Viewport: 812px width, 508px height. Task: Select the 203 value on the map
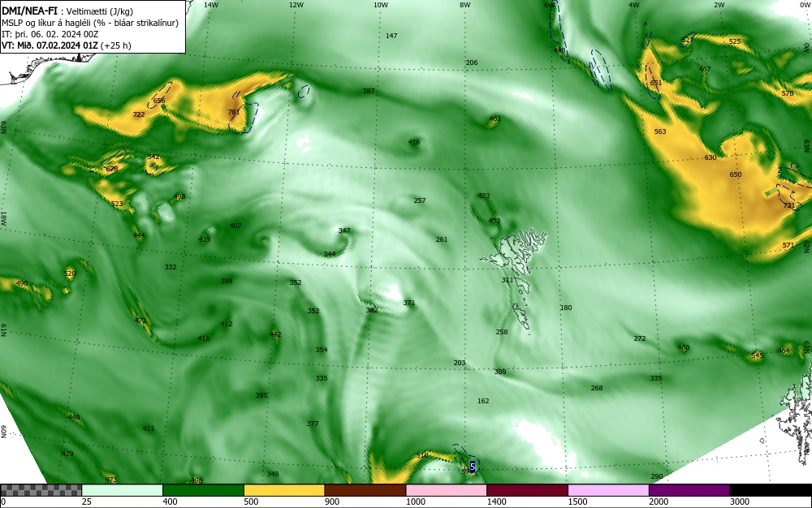[x=460, y=363]
